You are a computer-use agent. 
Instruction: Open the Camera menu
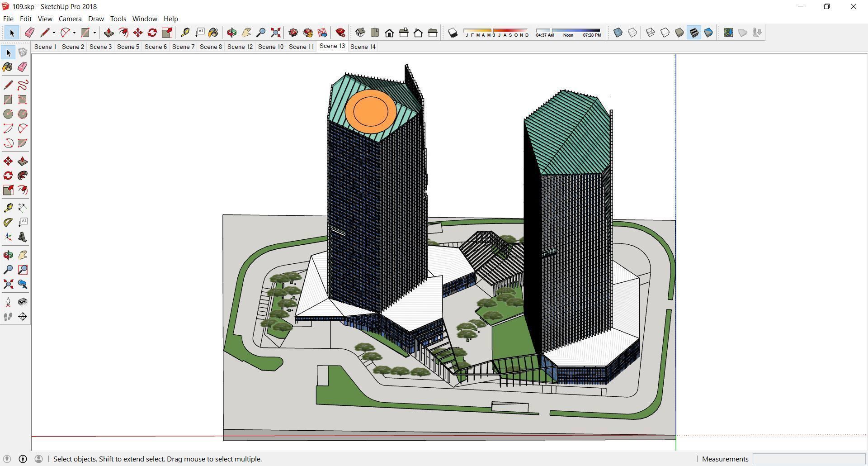(x=70, y=19)
